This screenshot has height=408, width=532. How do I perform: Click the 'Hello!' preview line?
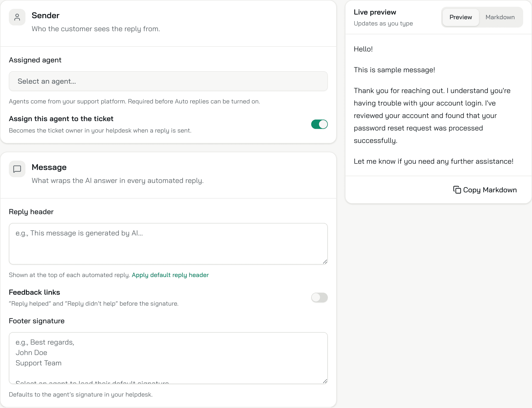(x=363, y=49)
